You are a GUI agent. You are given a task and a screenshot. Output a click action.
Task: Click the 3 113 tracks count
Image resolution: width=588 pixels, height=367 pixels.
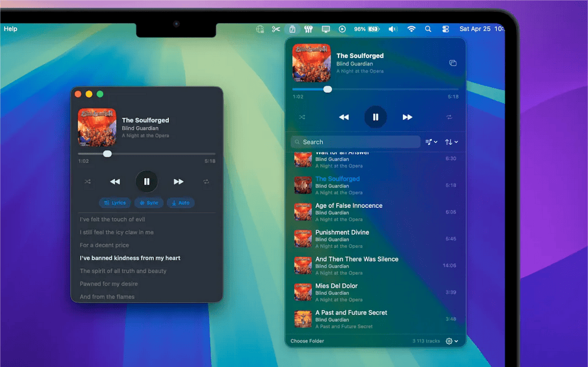[426, 341]
